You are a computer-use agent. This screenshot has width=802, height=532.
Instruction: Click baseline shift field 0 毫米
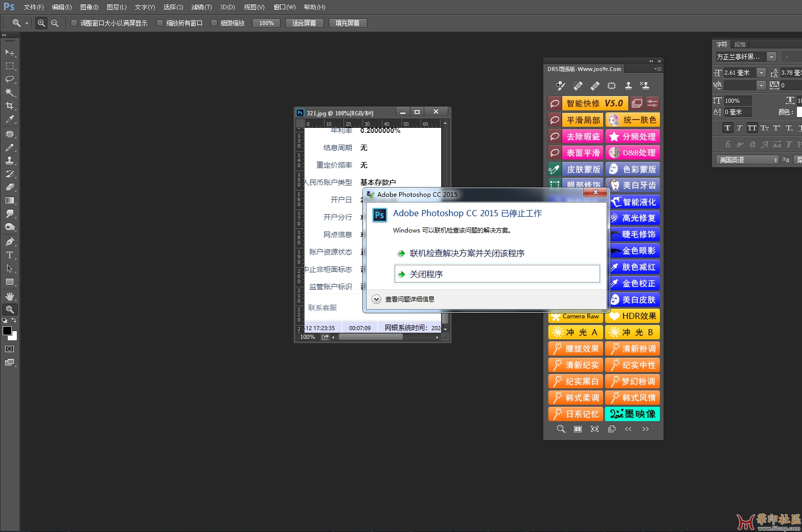tap(738, 112)
